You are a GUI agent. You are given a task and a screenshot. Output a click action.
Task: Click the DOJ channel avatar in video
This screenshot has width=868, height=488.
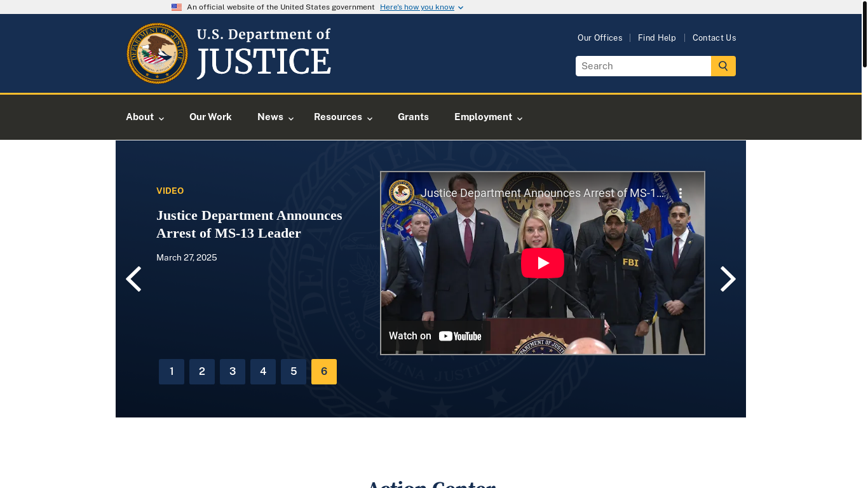coord(402,193)
